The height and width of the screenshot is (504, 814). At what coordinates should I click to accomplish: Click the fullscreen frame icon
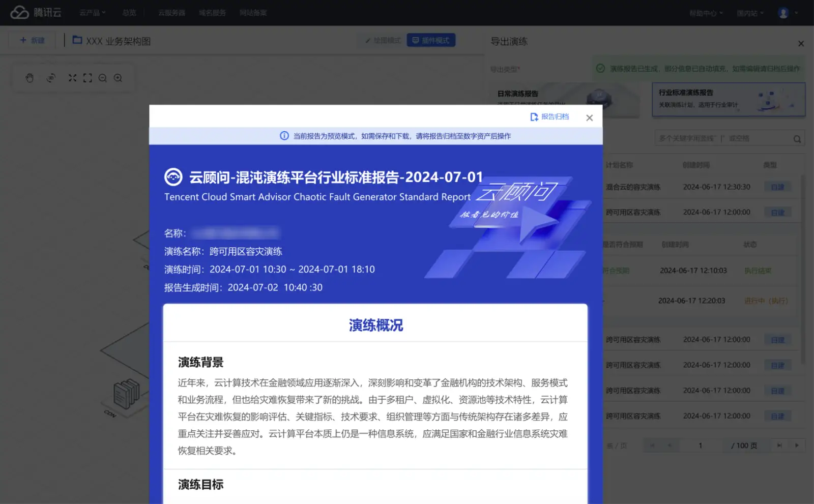[88, 78]
